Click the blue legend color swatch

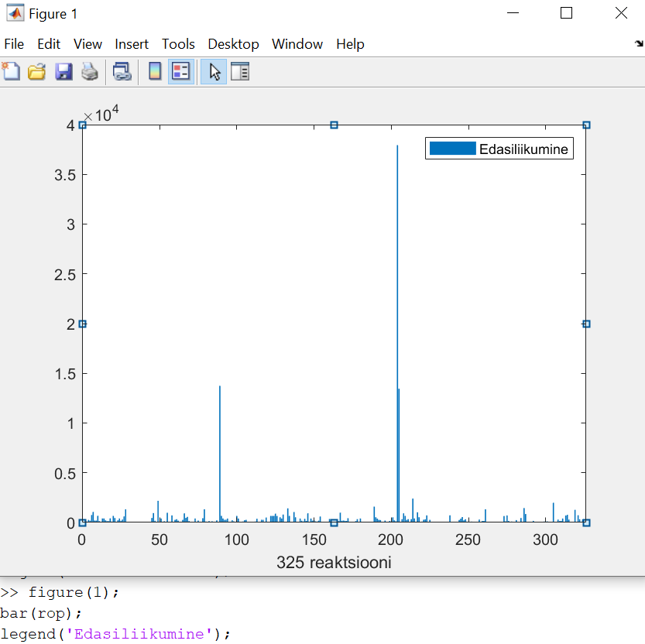pos(452,149)
